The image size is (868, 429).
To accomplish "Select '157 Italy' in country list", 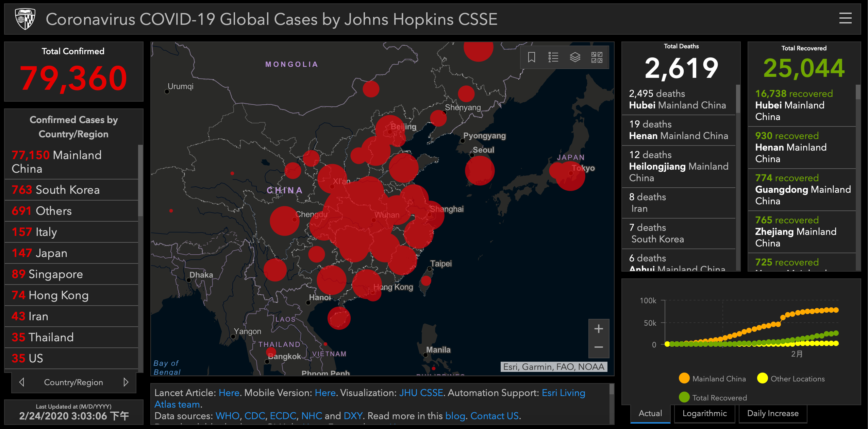I will coord(71,232).
